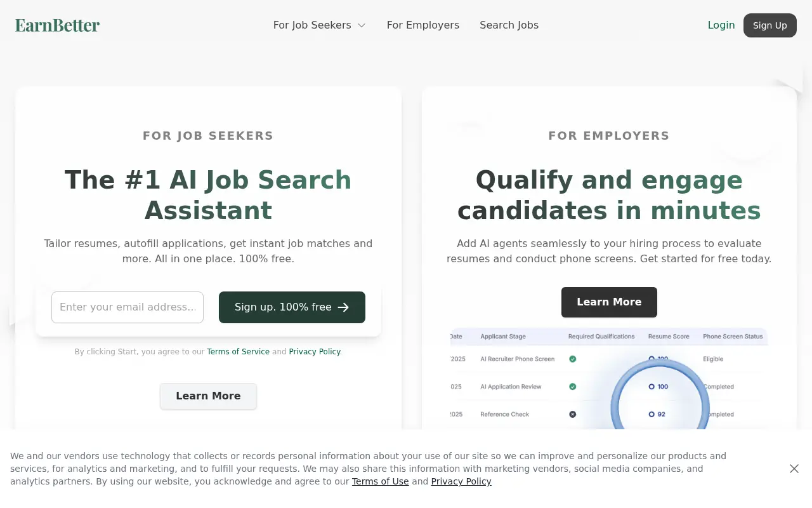Image resolution: width=812 pixels, height=508 pixels.
Task: Click Learn More in the employers section
Action: pos(609,302)
